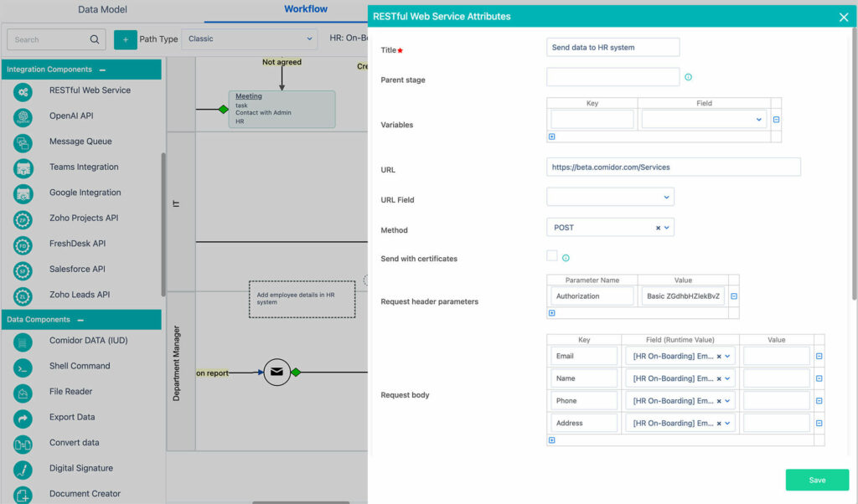Viewport: 858px width, 504px height.
Task: Switch to the Data Model tab
Action: pyautogui.click(x=102, y=10)
